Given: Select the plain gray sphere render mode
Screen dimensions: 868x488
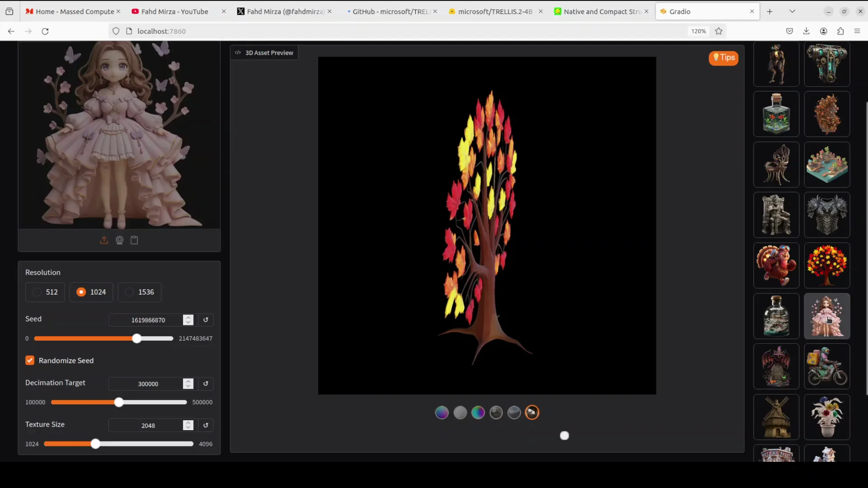Looking at the screenshot, I should (x=460, y=413).
